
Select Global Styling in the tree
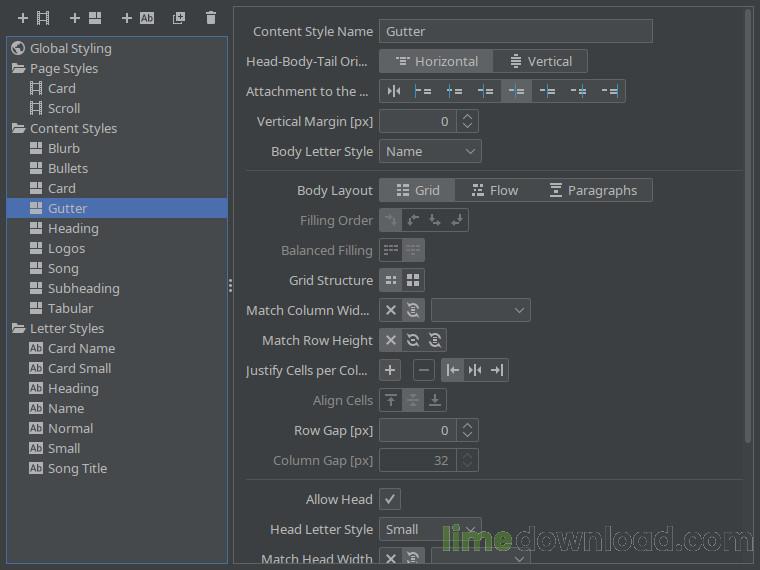pos(70,48)
